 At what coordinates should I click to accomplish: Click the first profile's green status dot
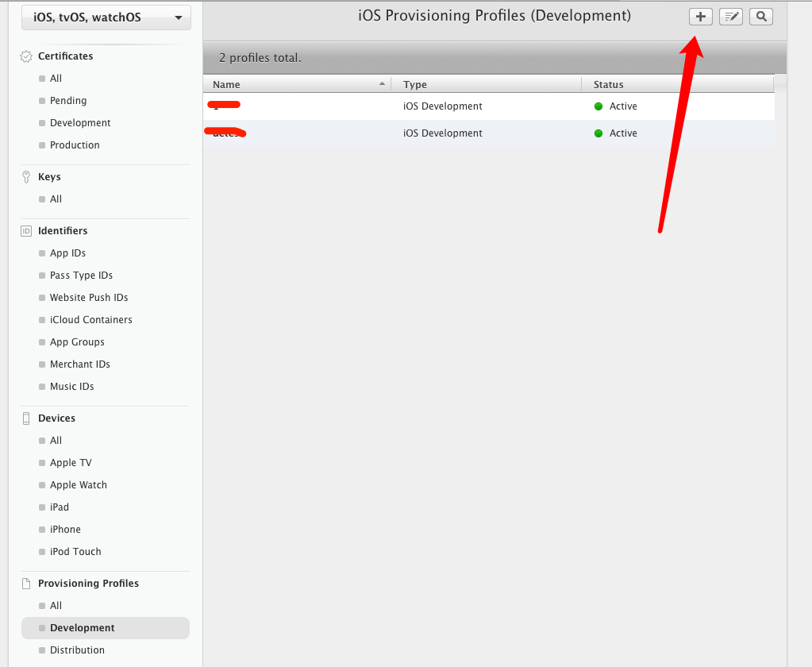(x=598, y=106)
